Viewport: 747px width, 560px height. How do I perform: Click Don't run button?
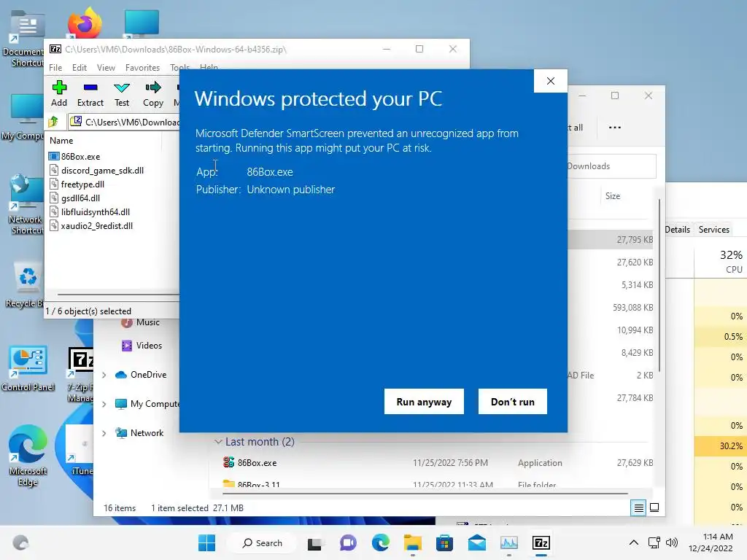click(x=513, y=402)
